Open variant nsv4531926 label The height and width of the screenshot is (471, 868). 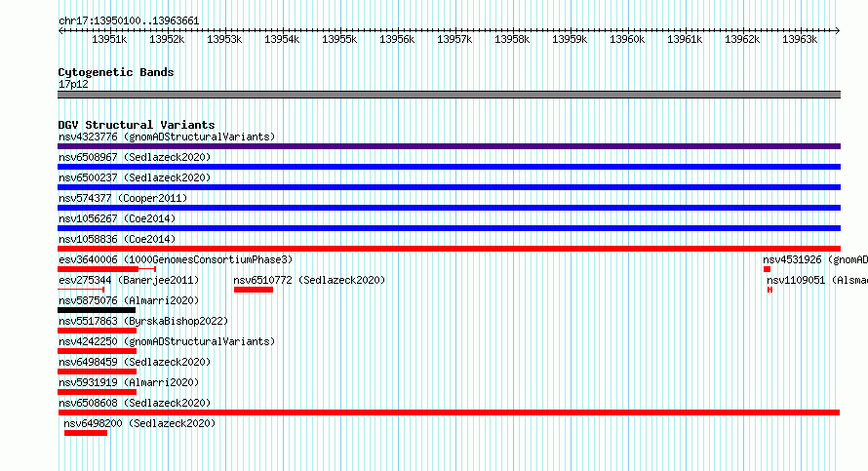(x=815, y=259)
